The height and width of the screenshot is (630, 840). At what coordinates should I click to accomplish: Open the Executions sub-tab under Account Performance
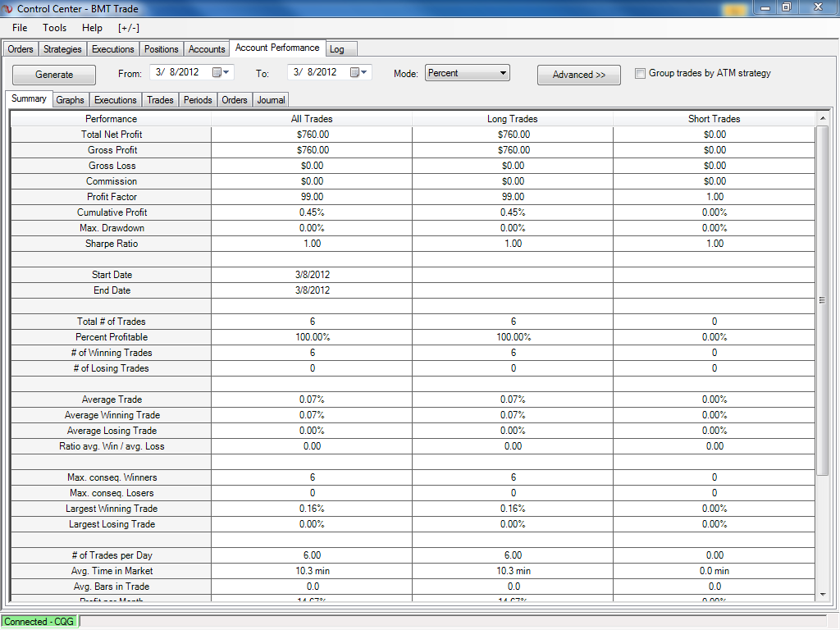(x=115, y=99)
